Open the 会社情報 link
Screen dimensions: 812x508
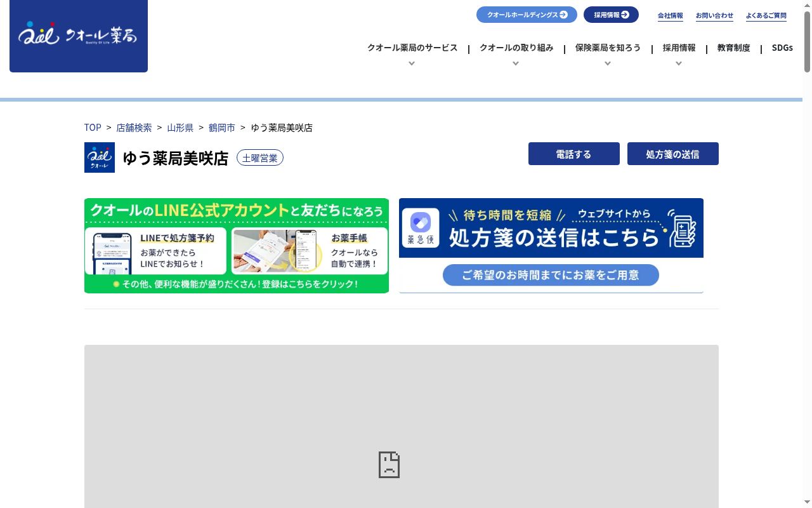671,15
